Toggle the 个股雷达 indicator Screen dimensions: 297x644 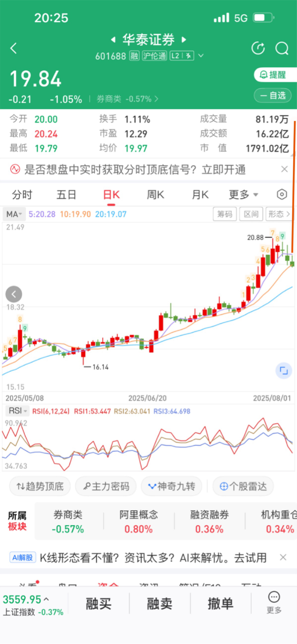[243, 486]
